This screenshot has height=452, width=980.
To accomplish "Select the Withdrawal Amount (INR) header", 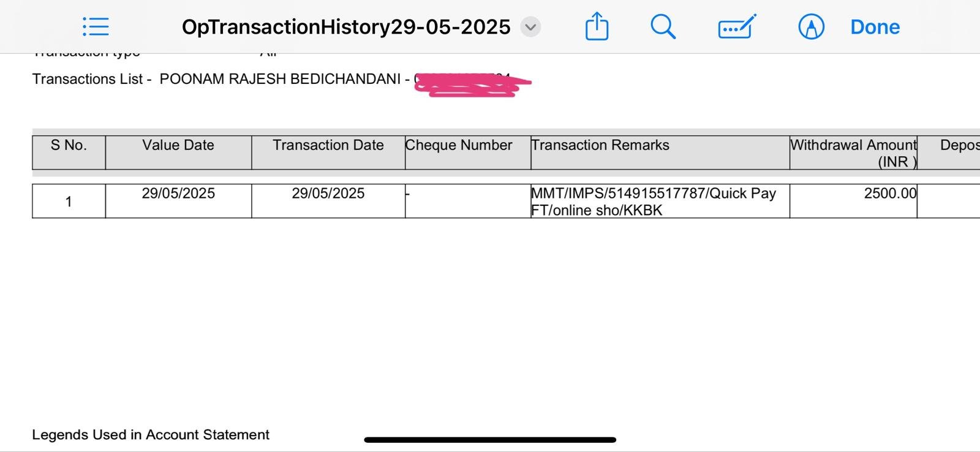I will pos(853,153).
